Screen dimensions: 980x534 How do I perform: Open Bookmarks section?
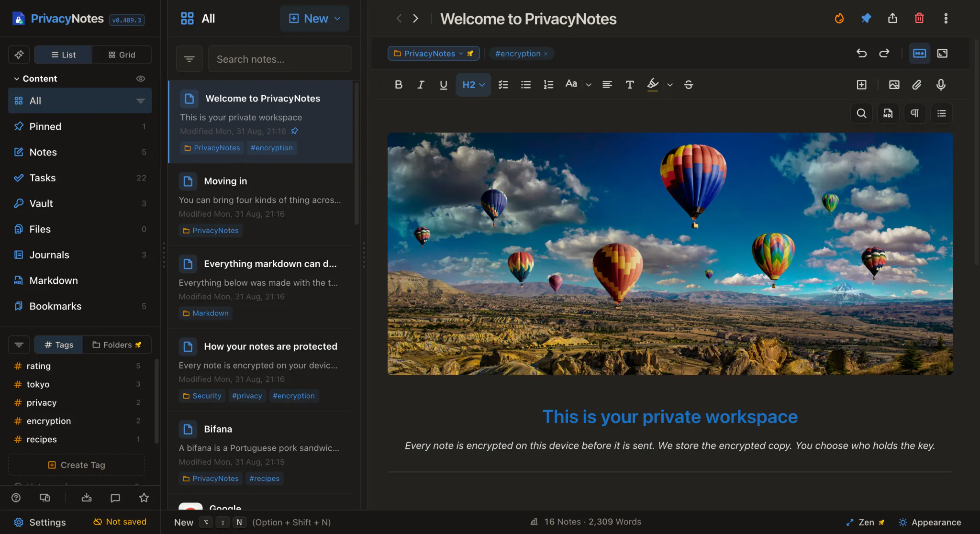coord(80,306)
